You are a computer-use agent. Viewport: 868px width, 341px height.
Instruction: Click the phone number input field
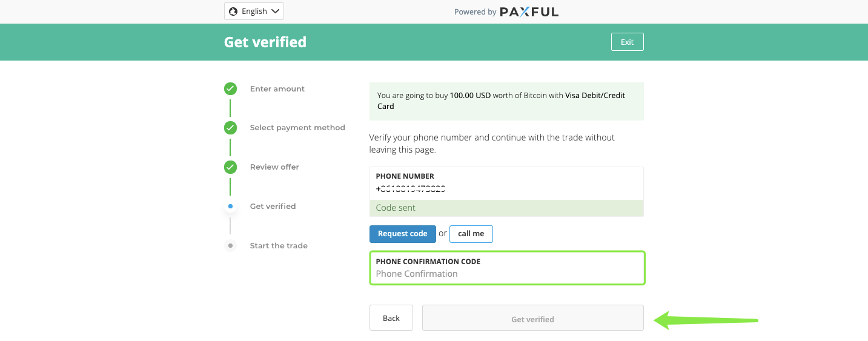pos(506,189)
